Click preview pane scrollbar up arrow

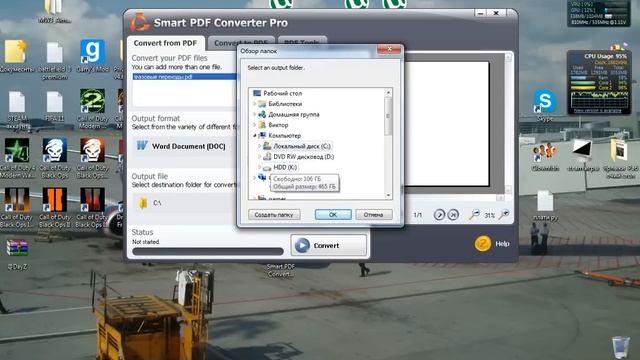pos(508,58)
